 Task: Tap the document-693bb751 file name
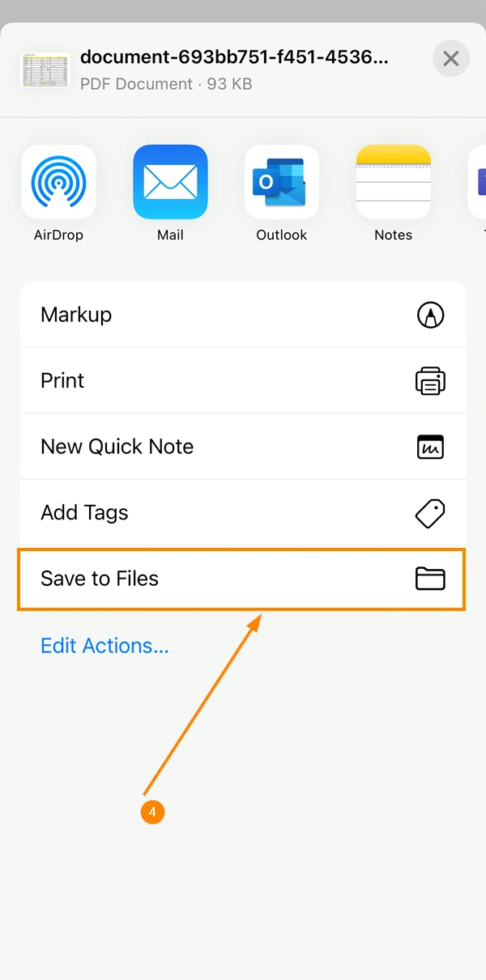pos(234,57)
